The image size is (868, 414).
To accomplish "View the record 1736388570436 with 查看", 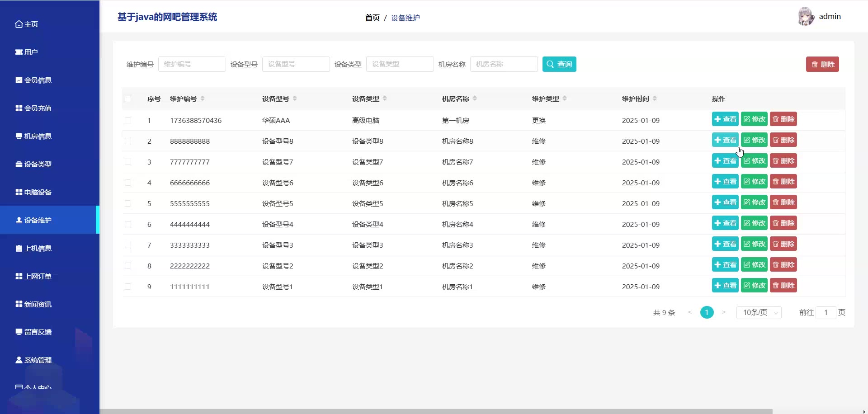I will pyautogui.click(x=725, y=119).
